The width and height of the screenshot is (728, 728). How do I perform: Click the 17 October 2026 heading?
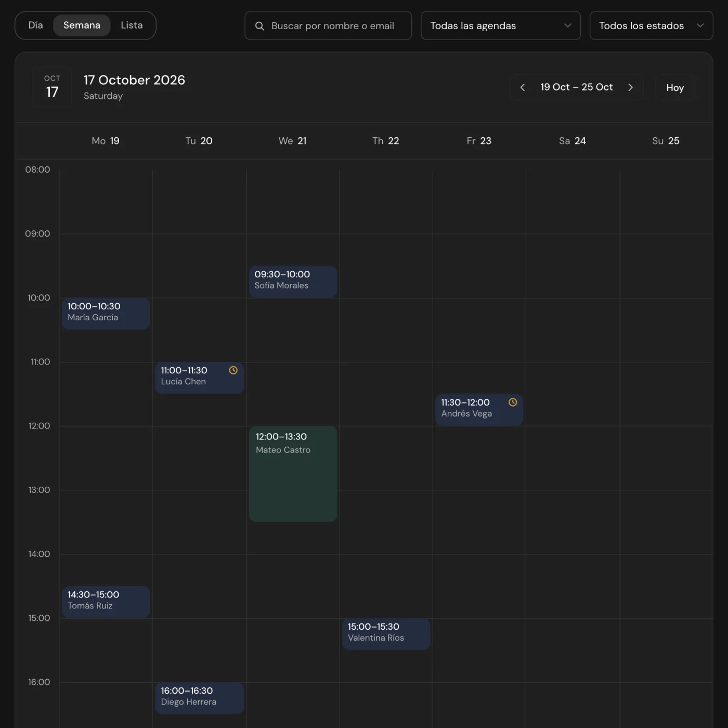point(134,80)
